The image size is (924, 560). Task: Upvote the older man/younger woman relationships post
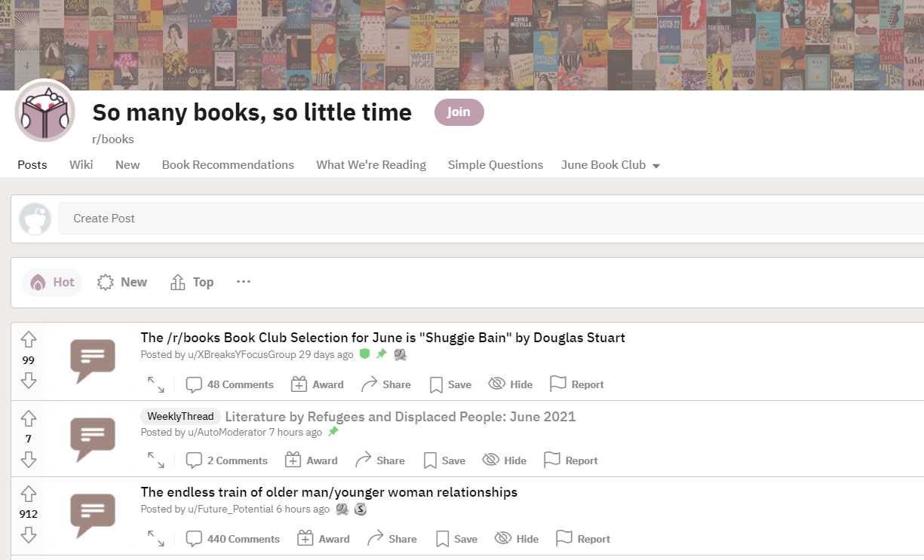[29, 494]
